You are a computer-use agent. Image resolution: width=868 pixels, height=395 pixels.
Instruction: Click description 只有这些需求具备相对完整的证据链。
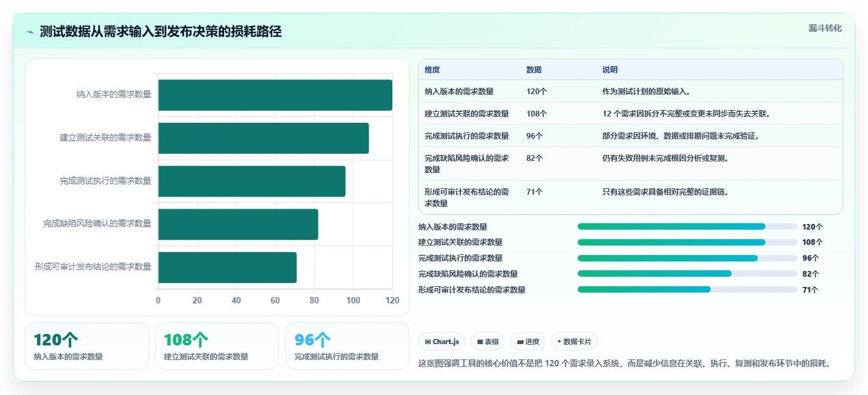point(665,192)
